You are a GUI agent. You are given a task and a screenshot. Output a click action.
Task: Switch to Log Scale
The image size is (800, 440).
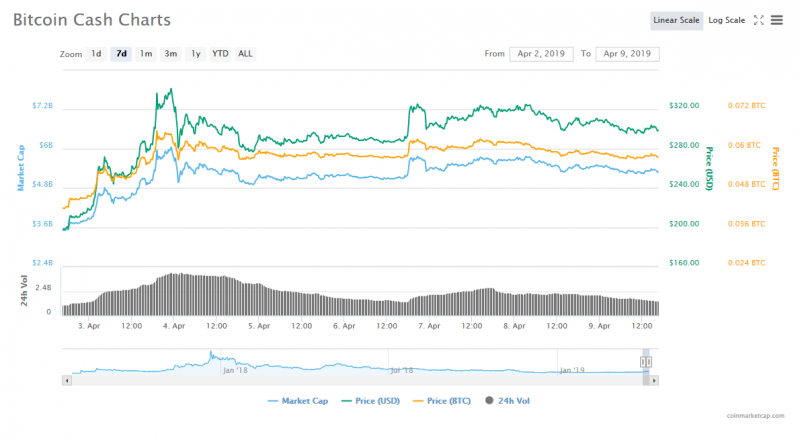click(727, 20)
